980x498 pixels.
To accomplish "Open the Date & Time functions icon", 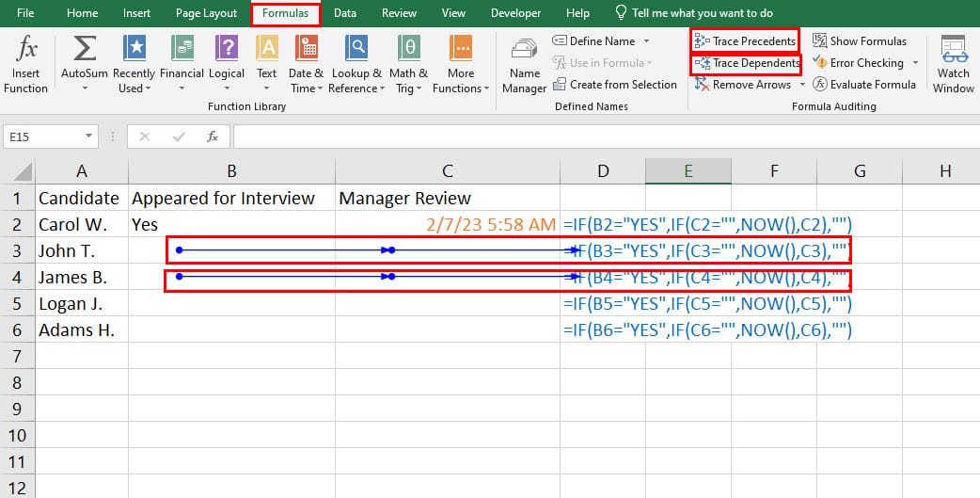I will (307, 48).
